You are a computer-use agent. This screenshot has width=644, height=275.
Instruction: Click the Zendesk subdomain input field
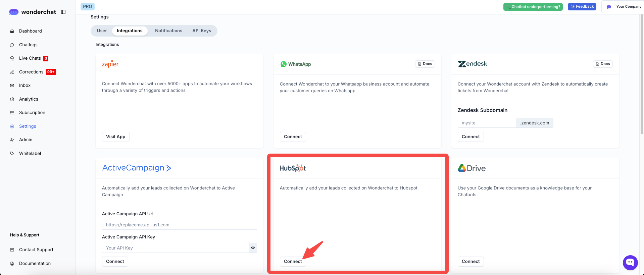[x=486, y=123]
